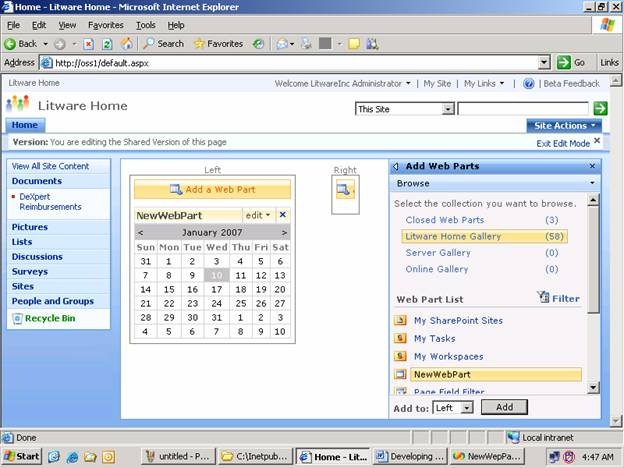Viewport: 624px width, 468px height.
Task: Open the My Links dropdown
Action: click(484, 84)
